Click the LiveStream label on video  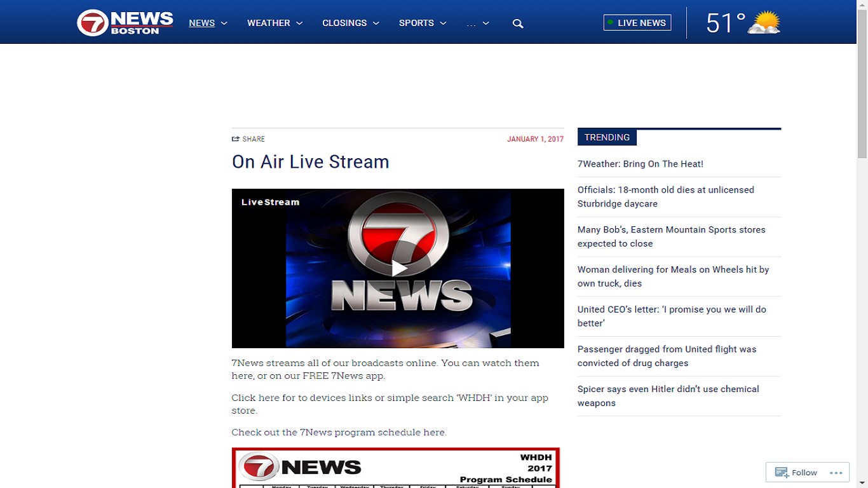tap(271, 202)
